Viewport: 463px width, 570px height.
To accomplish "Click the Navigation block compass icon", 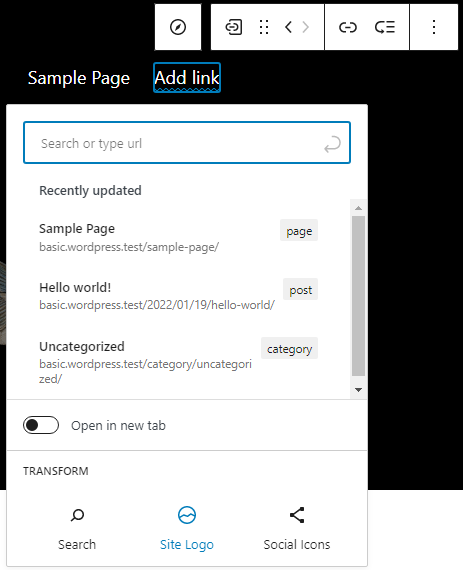I will coord(178,27).
